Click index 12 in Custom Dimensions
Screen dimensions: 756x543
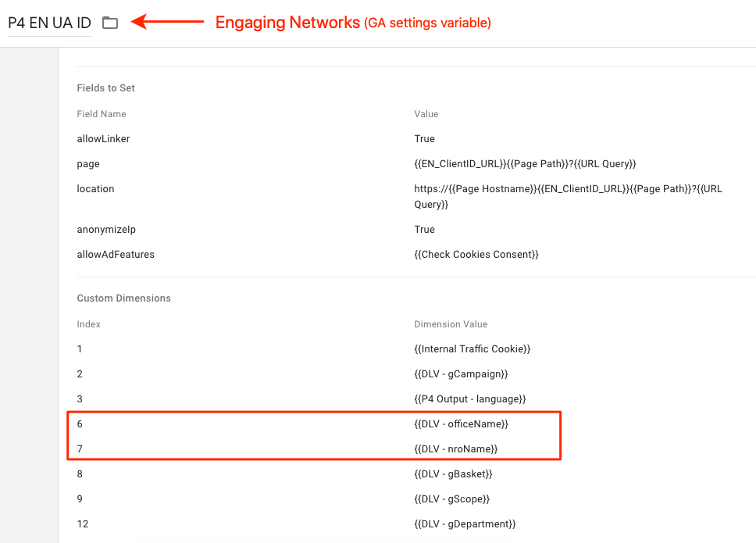pos(83,524)
